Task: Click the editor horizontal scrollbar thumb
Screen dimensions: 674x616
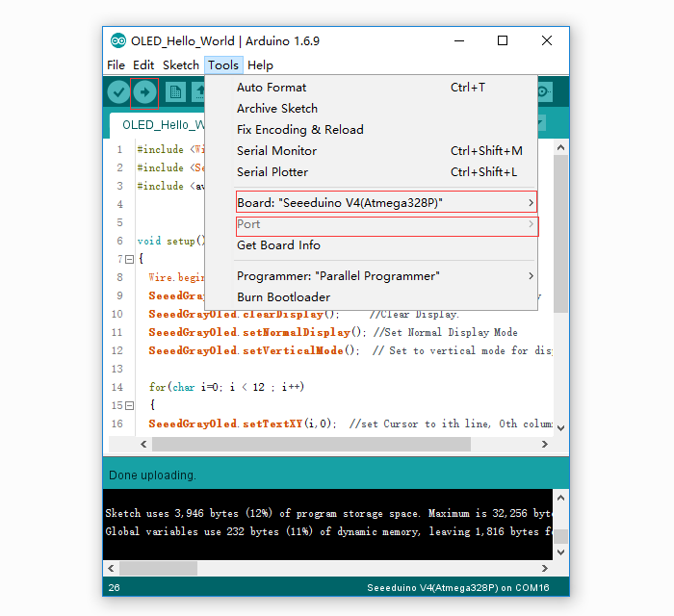Action: pos(311,444)
